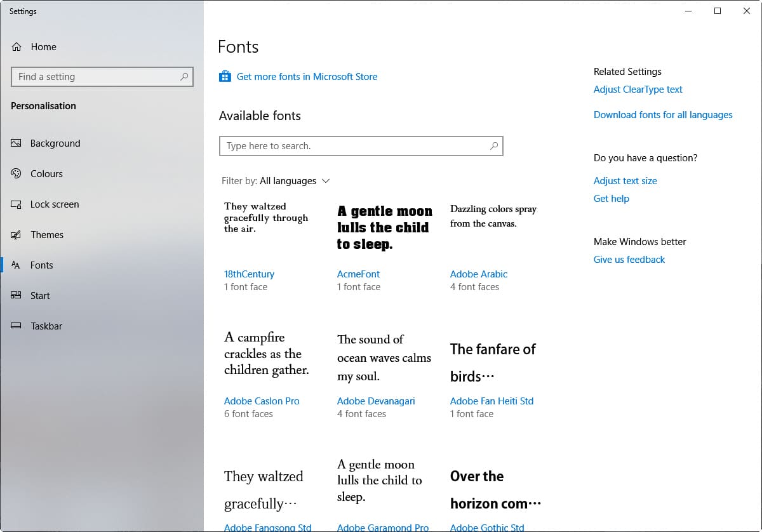Open Adjust ClearType text link
Image resolution: width=762 pixels, height=532 pixels.
pyautogui.click(x=638, y=90)
